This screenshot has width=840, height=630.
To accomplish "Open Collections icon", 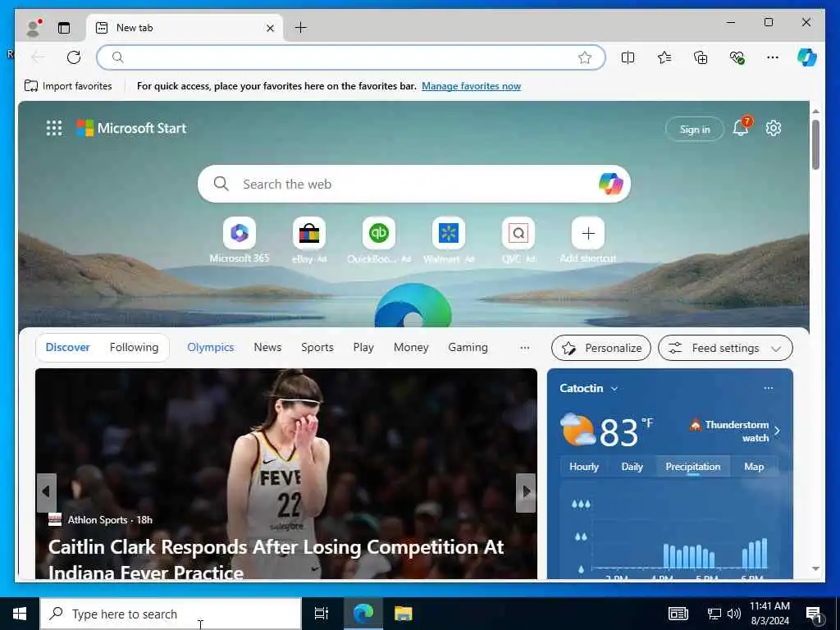I will click(701, 57).
